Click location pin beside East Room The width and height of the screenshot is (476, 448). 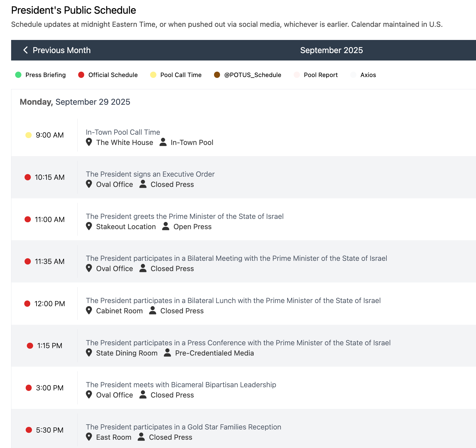click(89, 437)
